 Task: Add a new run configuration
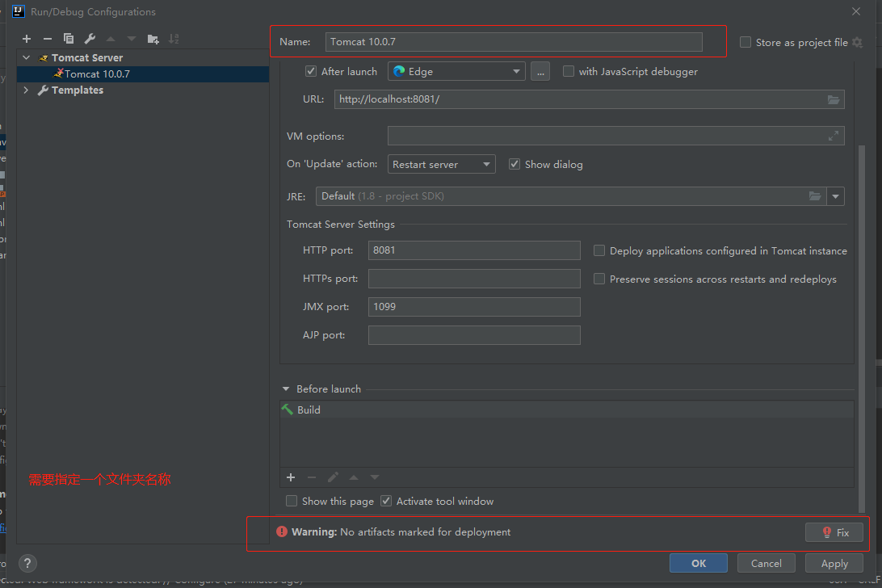(27, 39)
